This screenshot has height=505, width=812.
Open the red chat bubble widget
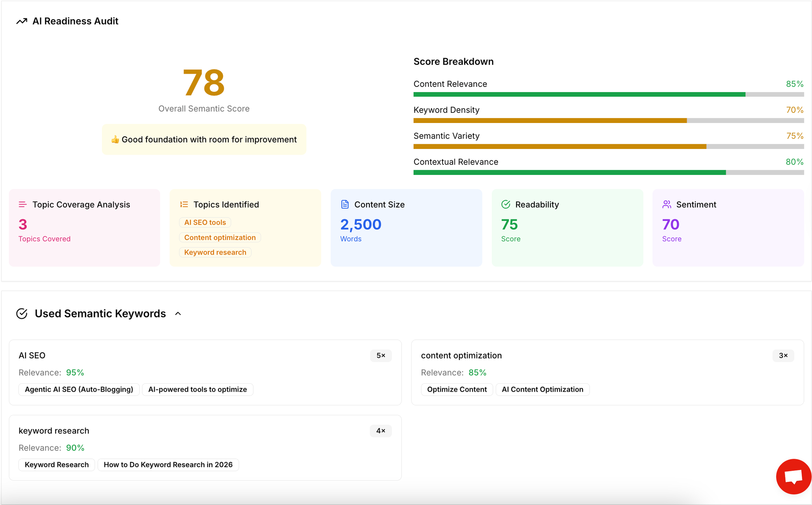[793, 477]
